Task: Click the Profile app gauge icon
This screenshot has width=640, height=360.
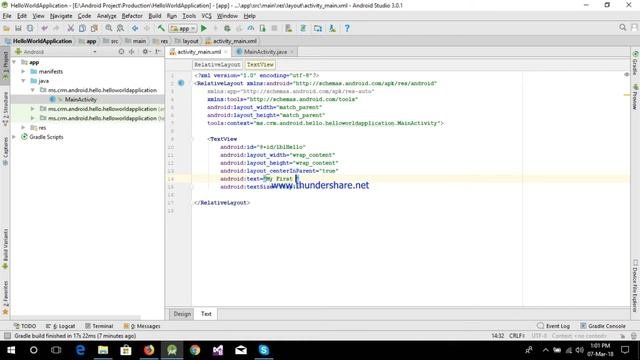Action: pos(251,28)
